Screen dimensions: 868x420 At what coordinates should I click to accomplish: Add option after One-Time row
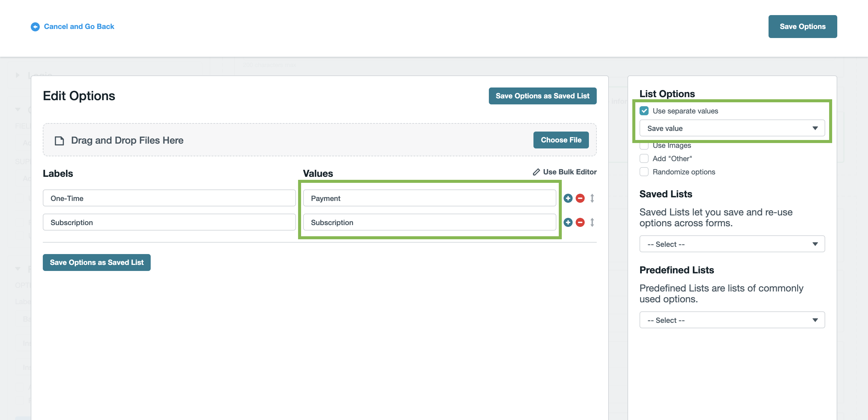pos(568,198)
